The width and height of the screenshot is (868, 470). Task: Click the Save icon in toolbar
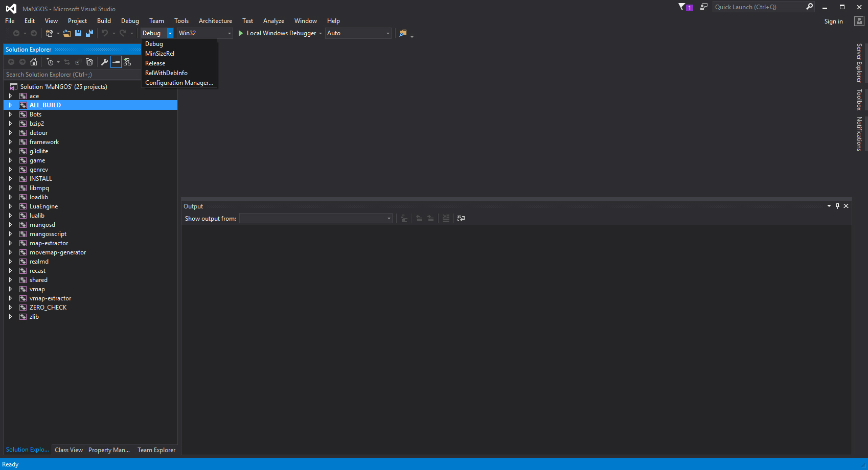coord(78,33)
